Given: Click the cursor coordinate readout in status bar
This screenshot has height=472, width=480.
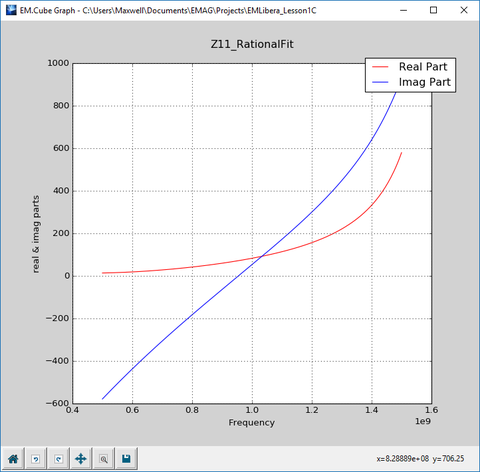Looking at the screenshot, I should (x=420, y=459).
